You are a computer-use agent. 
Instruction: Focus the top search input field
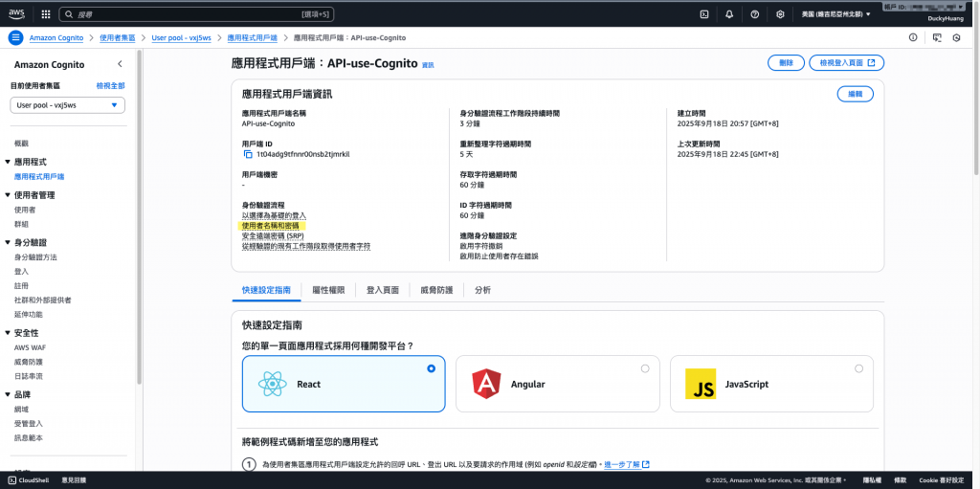click(x=197, y=13)
